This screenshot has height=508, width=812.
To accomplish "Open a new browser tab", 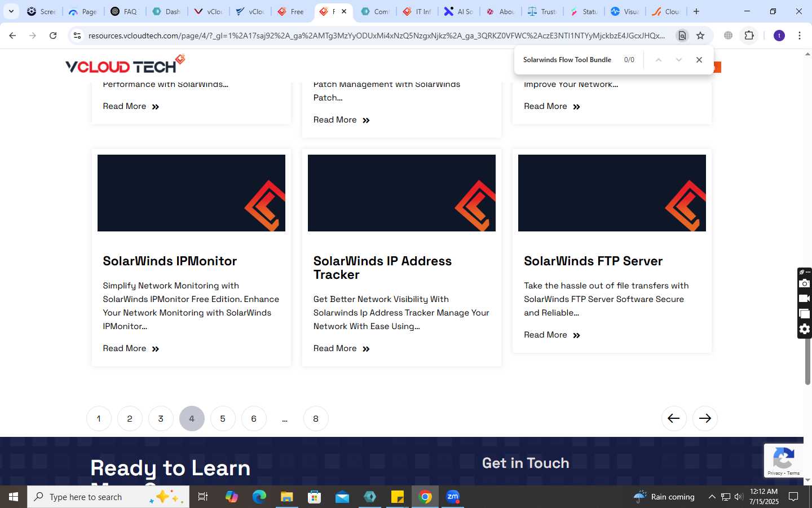I will click(x=696, y=11).
